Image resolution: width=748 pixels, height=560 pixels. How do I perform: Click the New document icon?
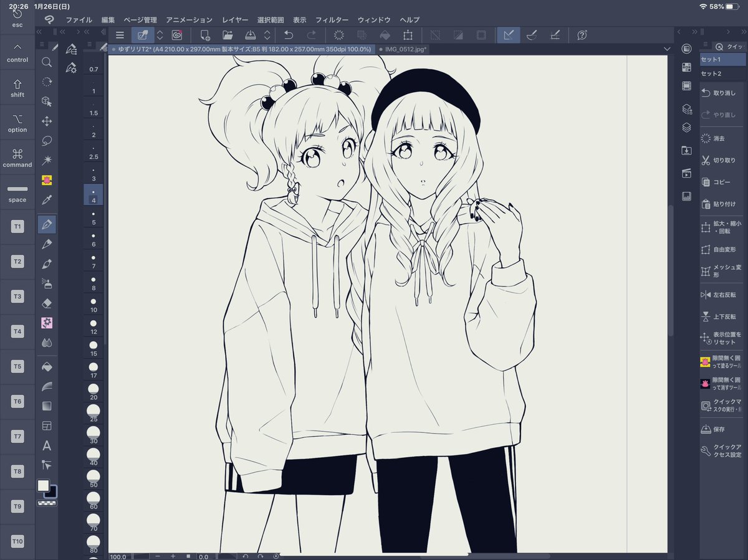(204, 36)
